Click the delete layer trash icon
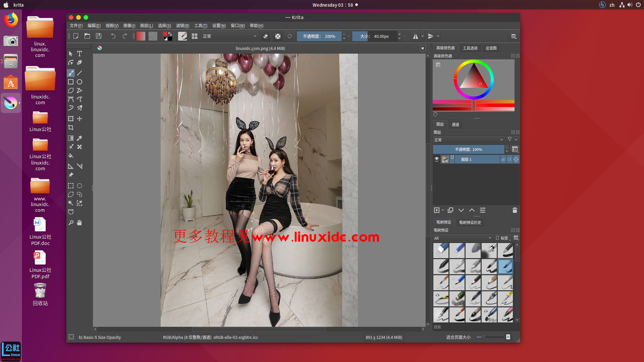Screen dimensions: 644x362 pyautogui.click(x=515, y=210)
